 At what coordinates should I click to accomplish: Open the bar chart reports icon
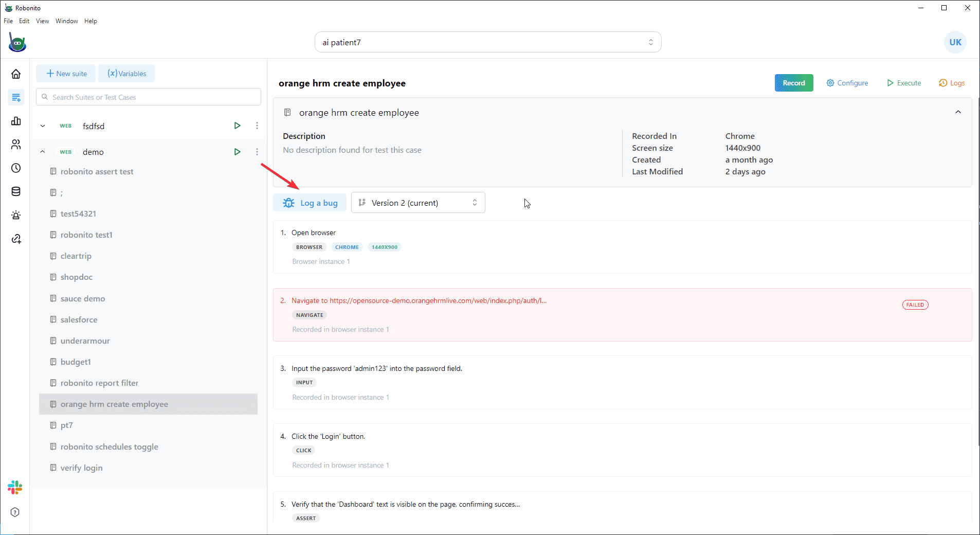click(16, 121)
